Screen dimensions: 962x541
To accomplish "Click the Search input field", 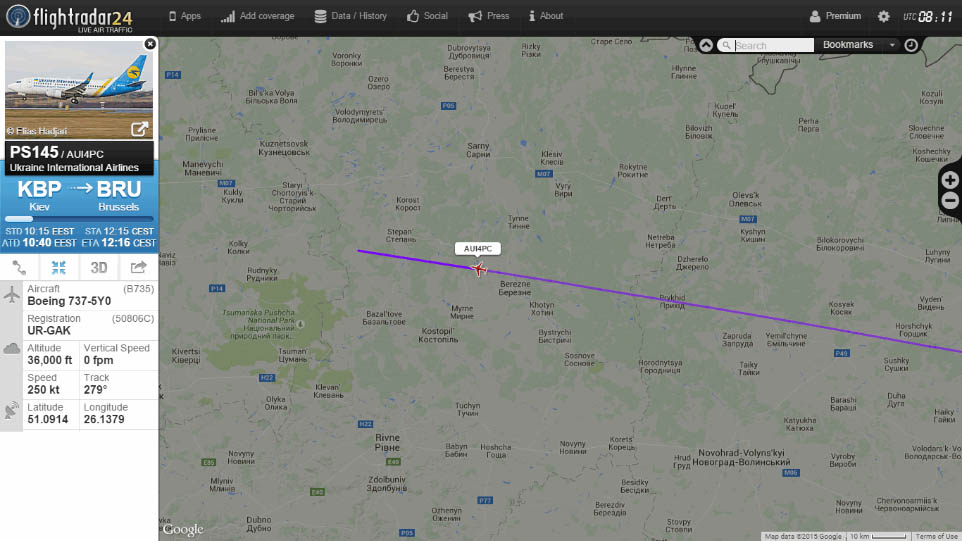I will click(x=773, y=45).
